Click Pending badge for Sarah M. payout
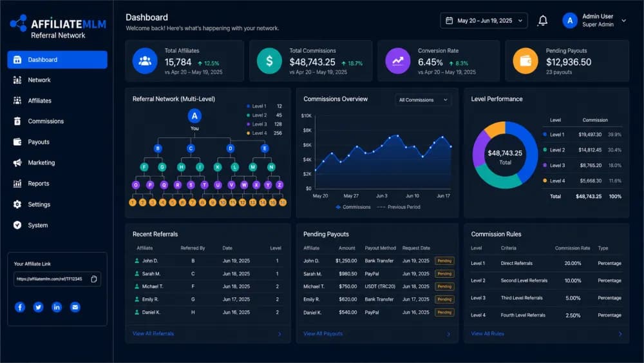This screenshot has width=644, height=363. click(444, 274)
